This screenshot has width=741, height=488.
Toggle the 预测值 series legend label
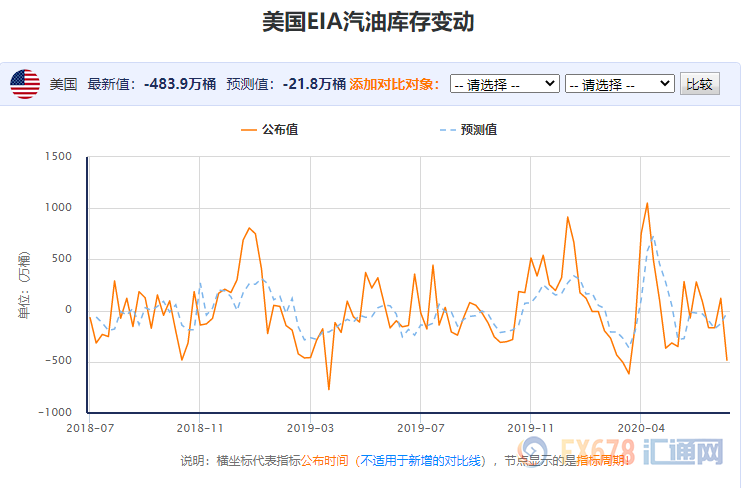478,130
